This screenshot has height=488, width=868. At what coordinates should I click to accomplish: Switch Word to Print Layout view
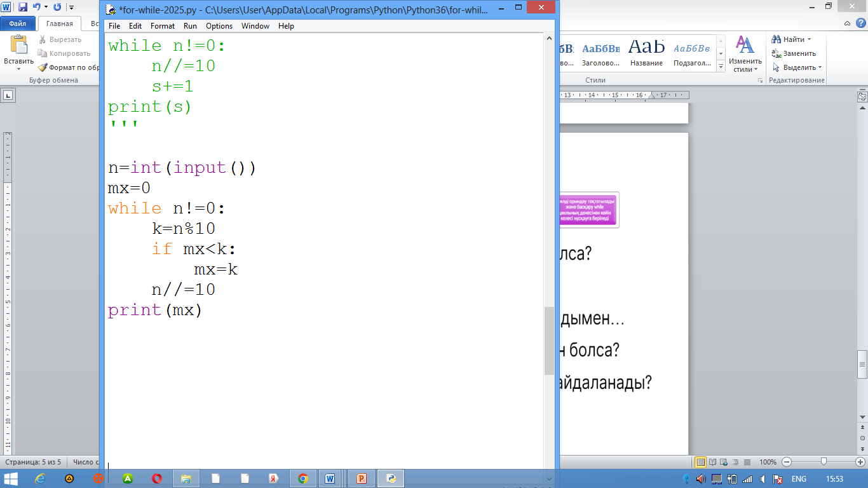[701, 462]
